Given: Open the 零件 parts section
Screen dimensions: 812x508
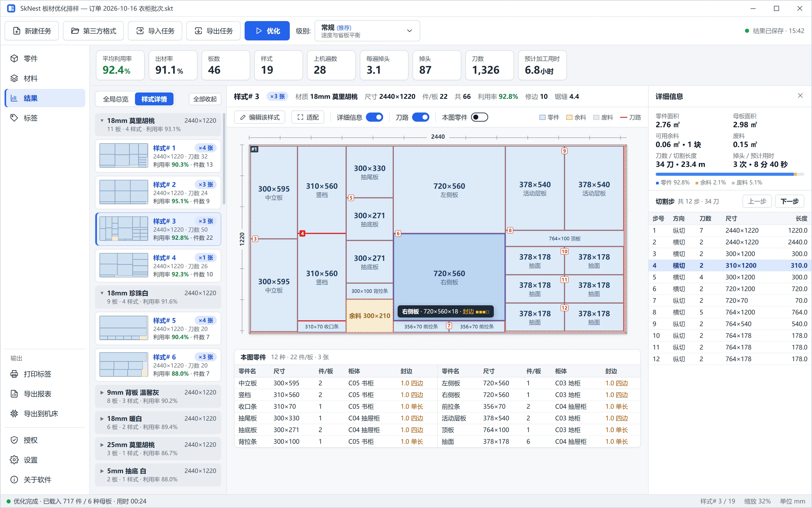Looking at the screenshot, I should click(x=45, y=58).
